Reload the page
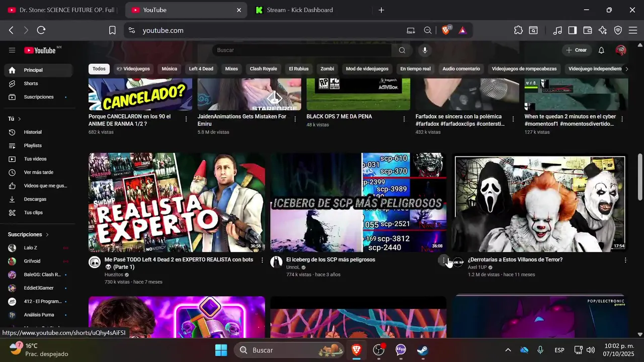The height and width of the screenshot is (362, 644). click(41, 30)
